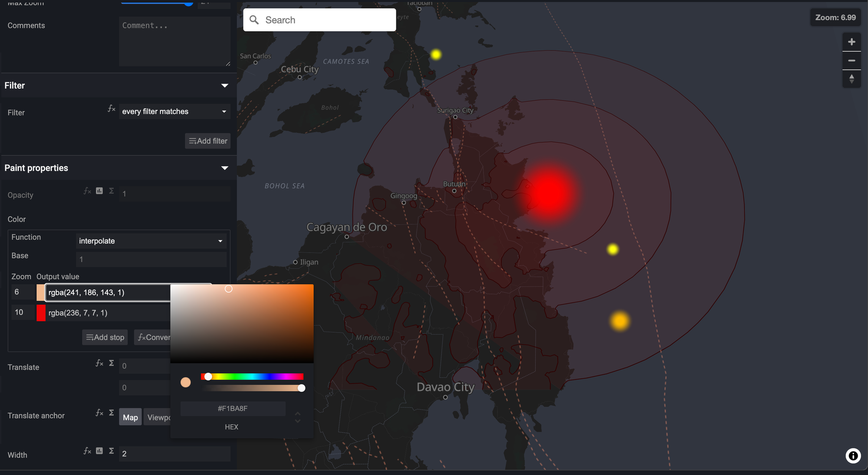Viewport: 868px width, 475px height.
Task: Click the Width data function chart icon
Action: pyautogui.click(x=99, y=451)
